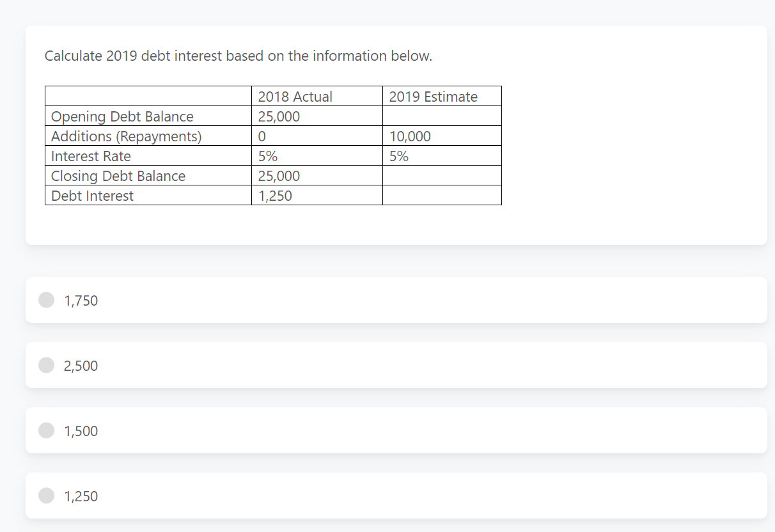This screenshot has width=775, height=532.
Task: Choose the answer option 1,750
Action: click(81, 300)
